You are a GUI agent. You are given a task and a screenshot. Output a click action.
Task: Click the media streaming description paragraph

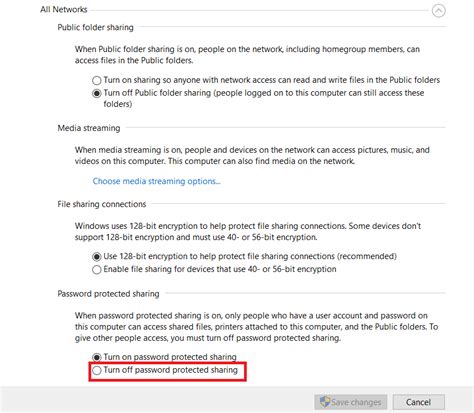click(252, 155)
